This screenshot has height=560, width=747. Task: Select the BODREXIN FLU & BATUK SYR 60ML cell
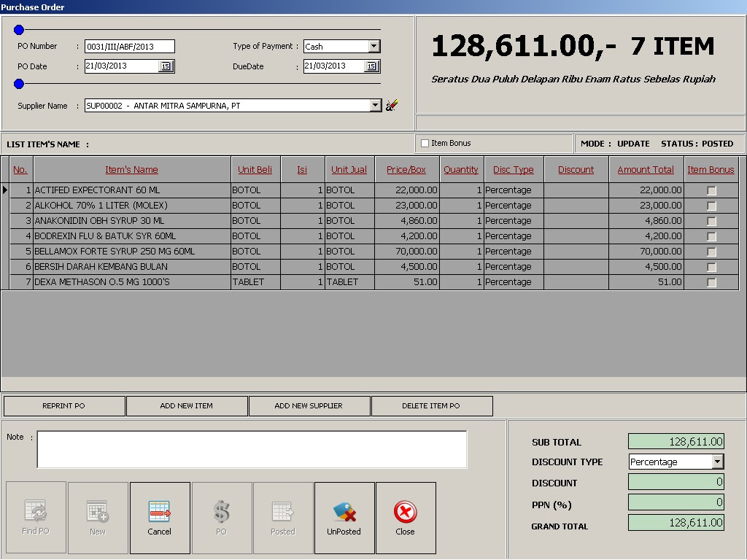pos(132,236)
